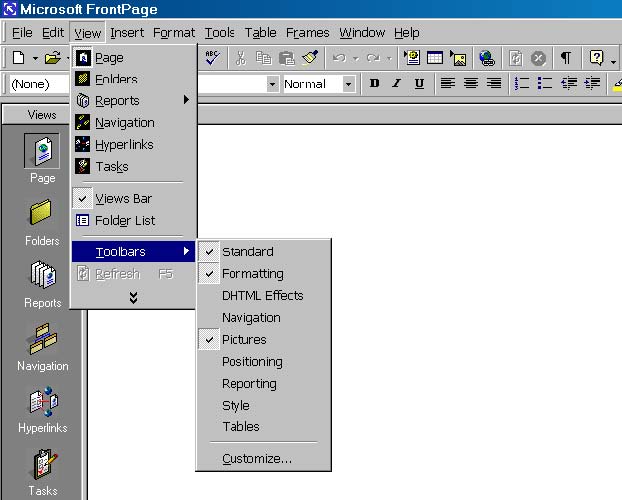Open the Normal font size dropdown
This screenshot has height=500, width=622.
pos(348,84)
